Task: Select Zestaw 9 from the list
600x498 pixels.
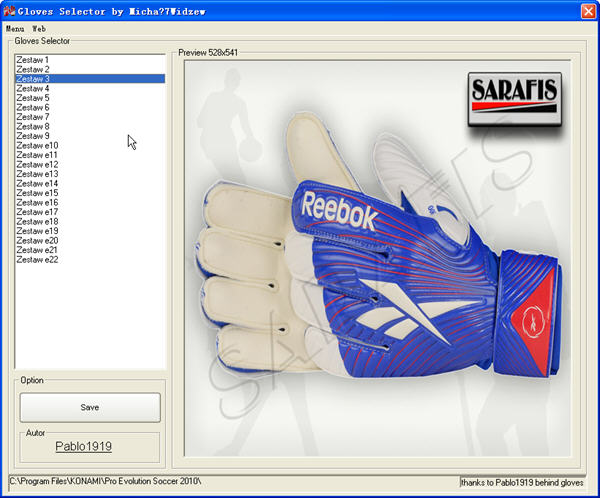Action: click(90, 136)
